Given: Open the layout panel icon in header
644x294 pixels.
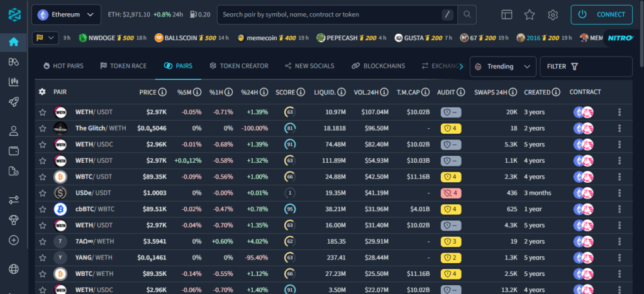Looking at the screenshot, I should click(507, 14).
